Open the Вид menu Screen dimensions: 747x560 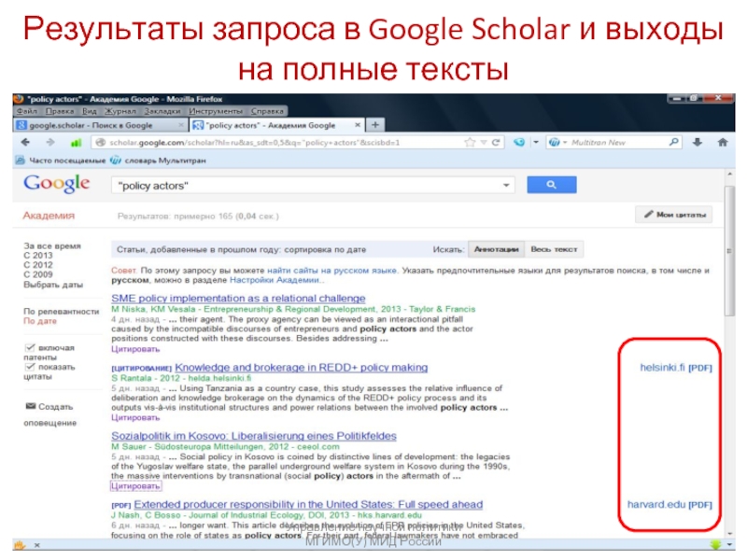pos(89,111)
